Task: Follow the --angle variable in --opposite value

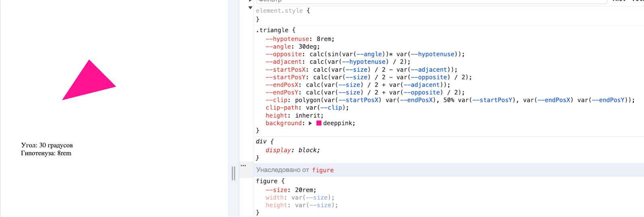Action: coord(370,54)
